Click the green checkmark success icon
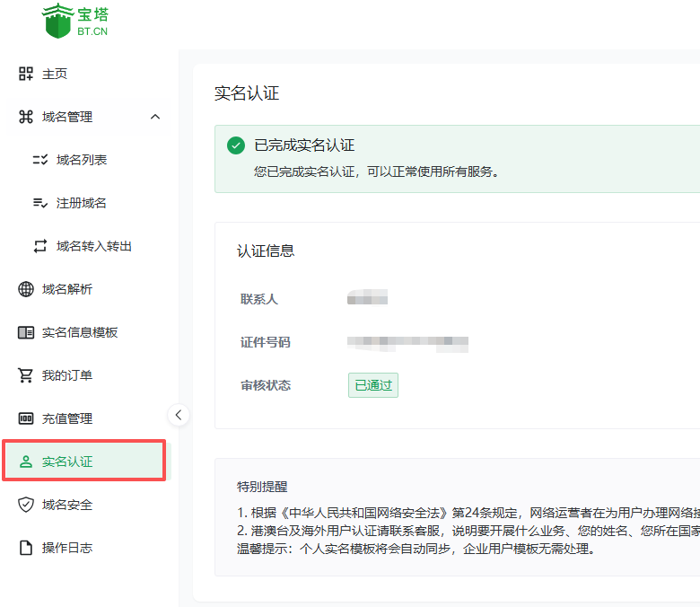The width and height of the screenshot is (700, 607). pyautogui.click(x=236, y=145)
